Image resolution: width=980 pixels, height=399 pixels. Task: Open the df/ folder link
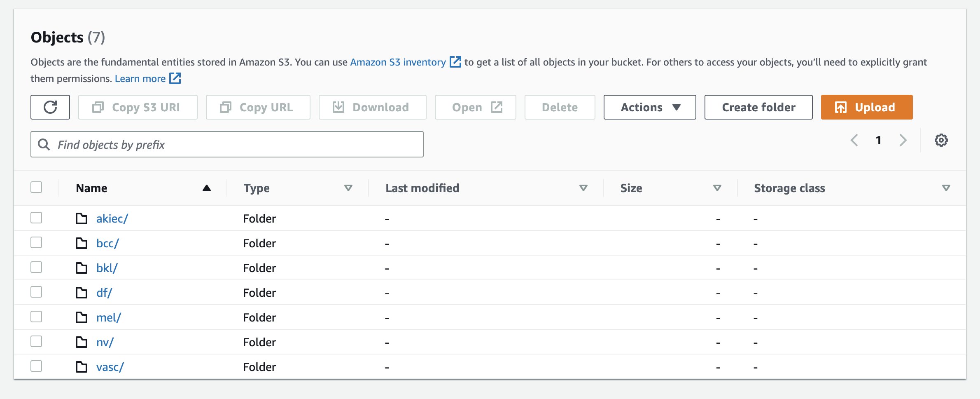tap(104, 293)
